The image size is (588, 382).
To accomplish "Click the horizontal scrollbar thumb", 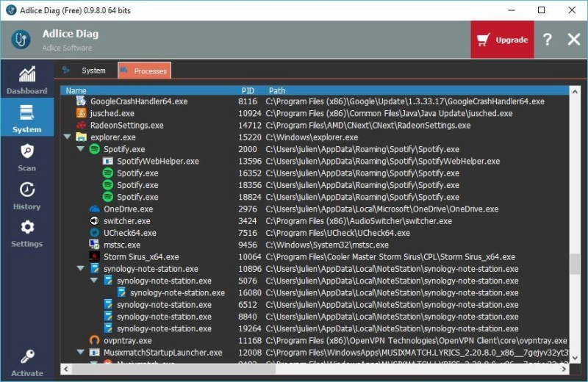I will click(173, 369).
